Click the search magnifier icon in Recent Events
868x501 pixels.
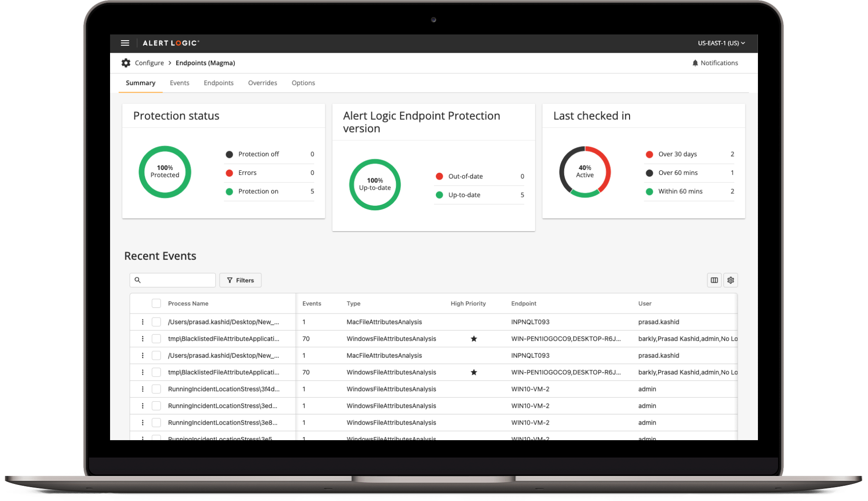coord(138,280)
